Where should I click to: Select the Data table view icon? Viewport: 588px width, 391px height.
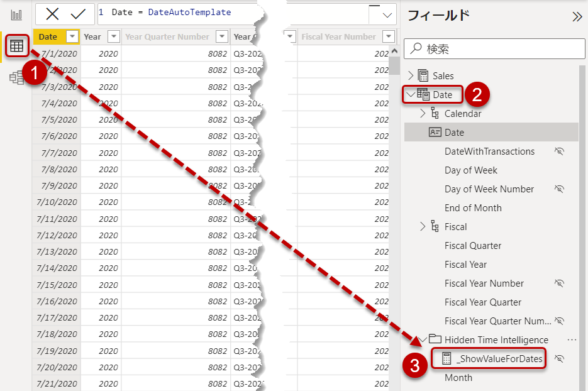tap(17, 45)
